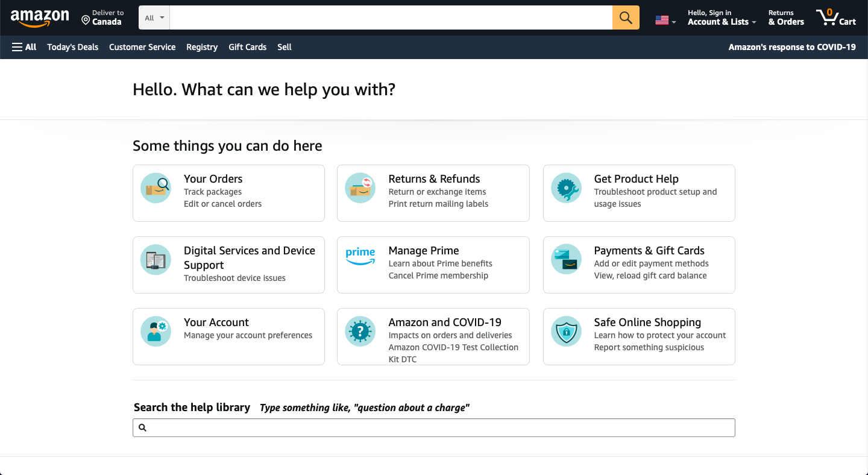This screenshot has height=475, width=868.
Task: Open Amazon's response to COVID-19 link
Action: coord(792,47)
